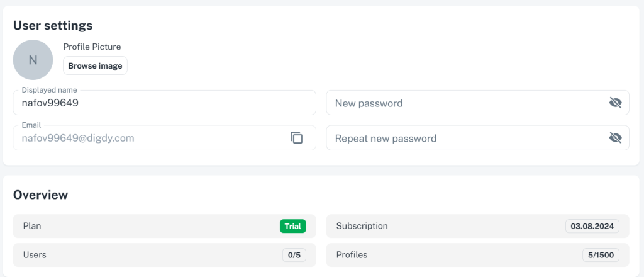Select the Users row label
The image size is (644, 277).
pos(35,255)
